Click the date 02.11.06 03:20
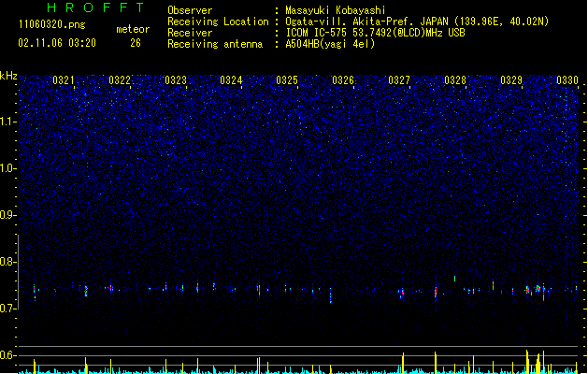The width and height of the screenshot is (588, 374). pyautogui.click(x=57, y=43)
